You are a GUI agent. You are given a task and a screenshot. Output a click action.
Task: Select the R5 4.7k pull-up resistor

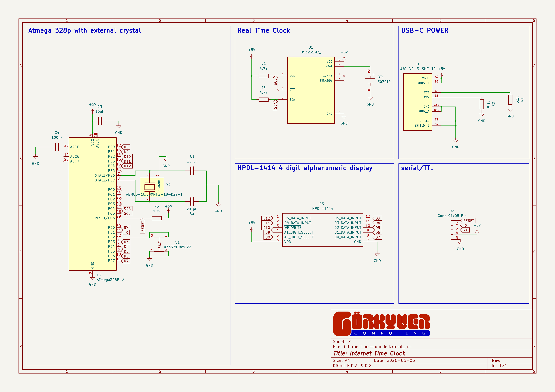pos(263,100)
